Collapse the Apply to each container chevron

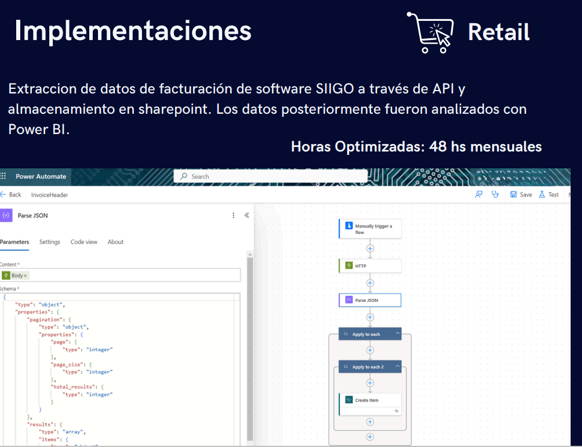397,334
